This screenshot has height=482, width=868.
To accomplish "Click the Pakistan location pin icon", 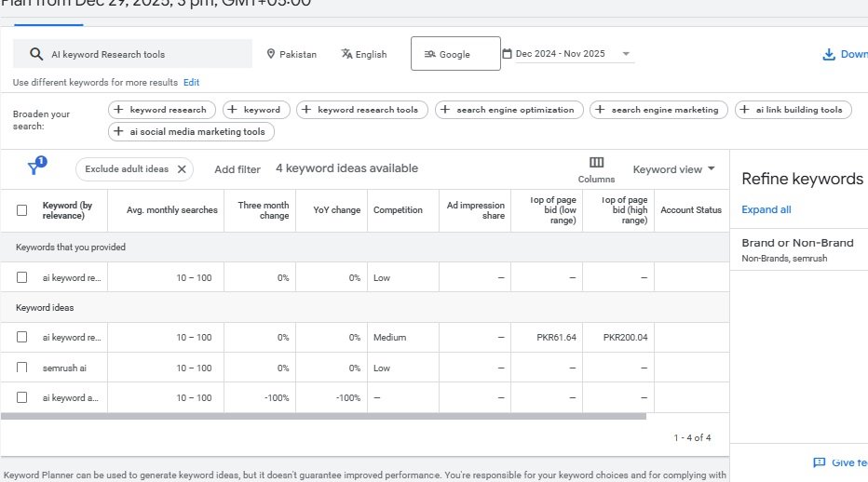I will tap(271, 54).
